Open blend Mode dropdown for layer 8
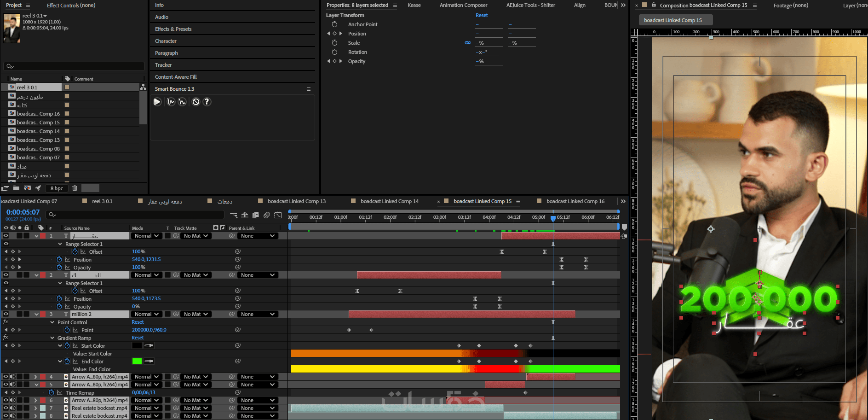Image resolution: width=868 pixels, height=420 pixels. click(146, 416)
